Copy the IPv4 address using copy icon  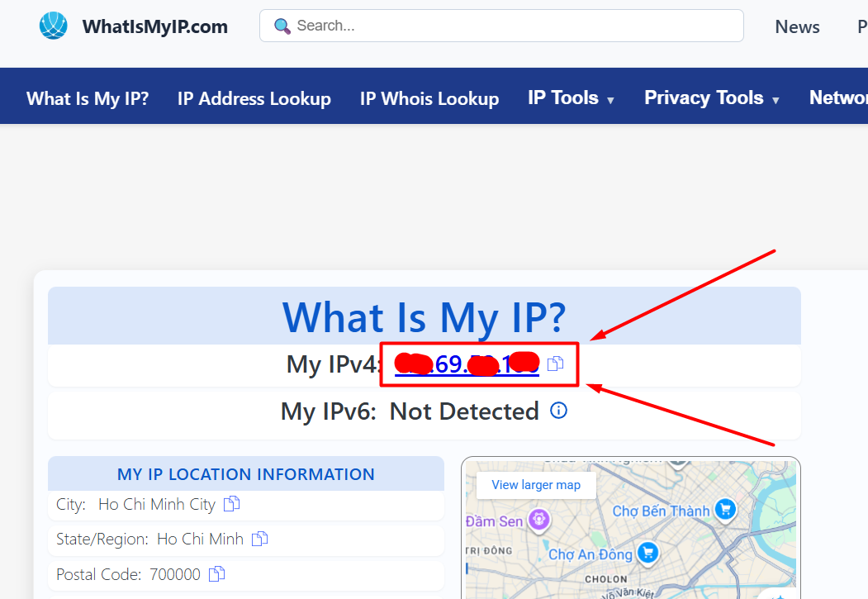tap(555, 364)
